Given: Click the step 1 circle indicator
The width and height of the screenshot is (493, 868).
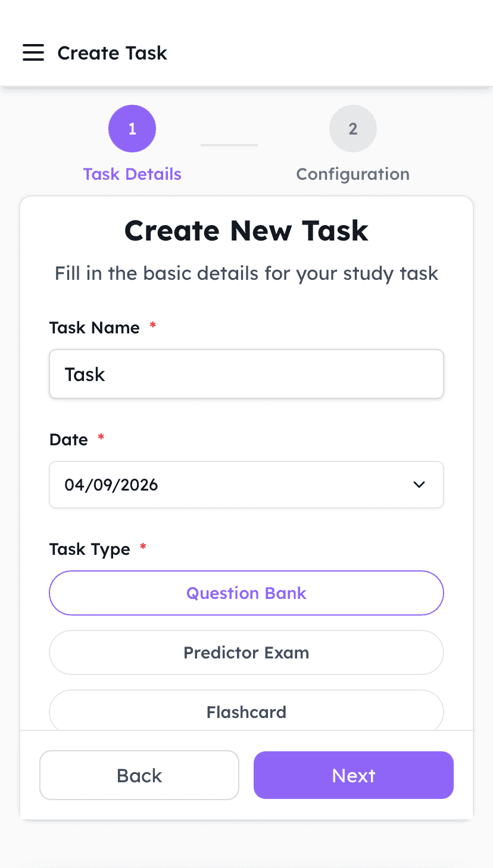Looking at the screenshot, I should tap(132, 129).
